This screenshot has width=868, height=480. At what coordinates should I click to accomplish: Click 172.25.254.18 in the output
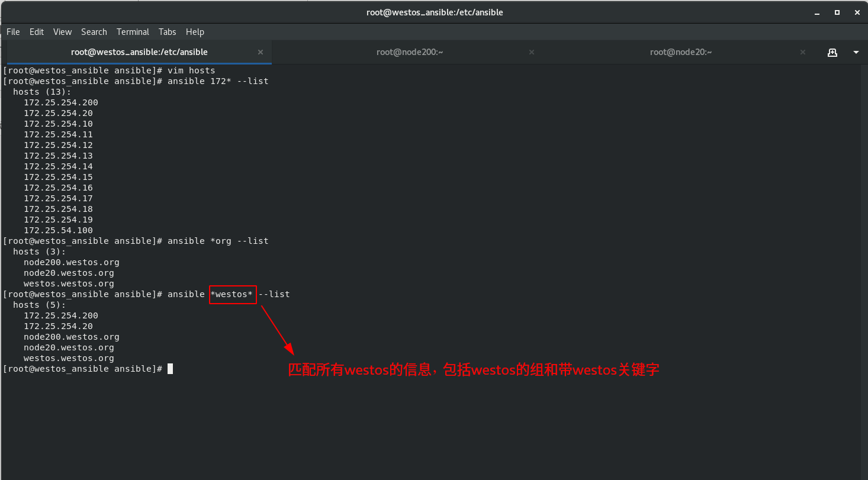[58, 209]
